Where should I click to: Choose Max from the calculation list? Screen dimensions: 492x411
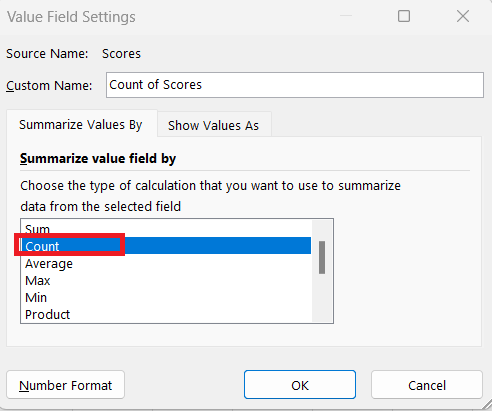coord(166,280)
